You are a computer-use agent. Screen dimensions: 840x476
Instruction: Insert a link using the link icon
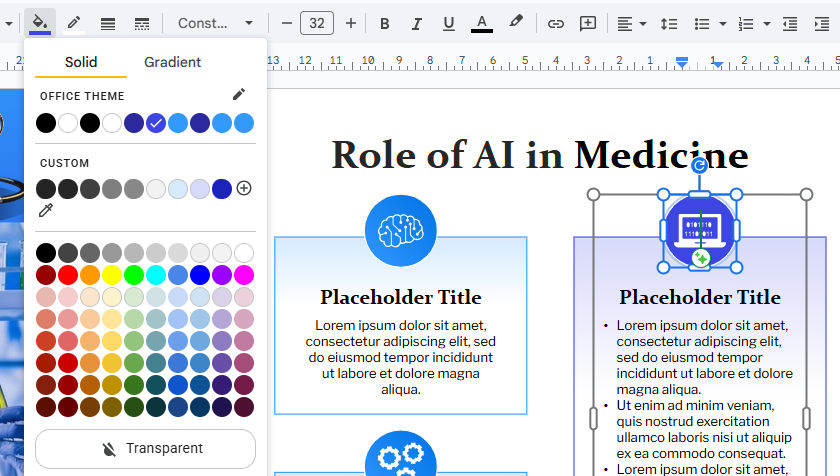[556, 24]
